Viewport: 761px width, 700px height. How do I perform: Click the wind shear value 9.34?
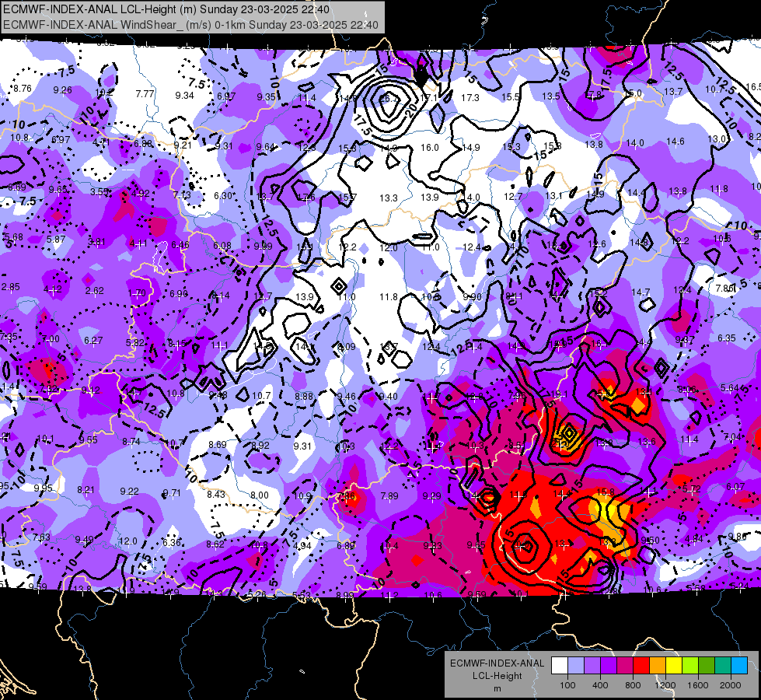pyautogui.click(x=184, y=95)
